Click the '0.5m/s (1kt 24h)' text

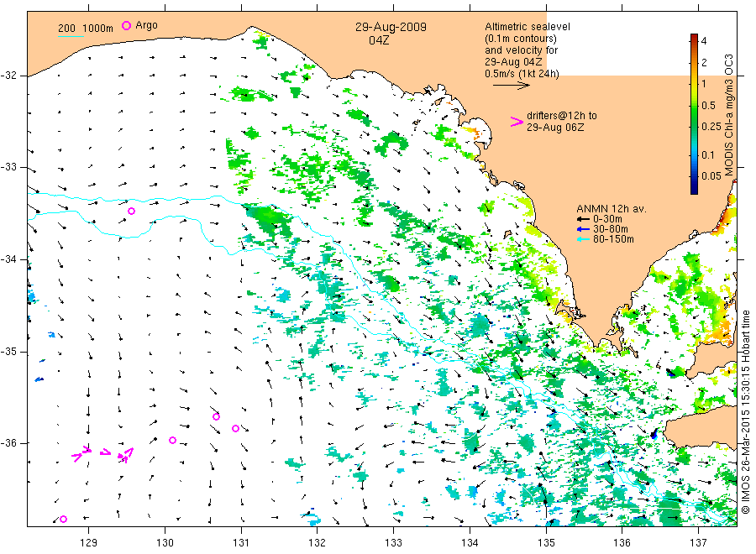click(522, 74)
